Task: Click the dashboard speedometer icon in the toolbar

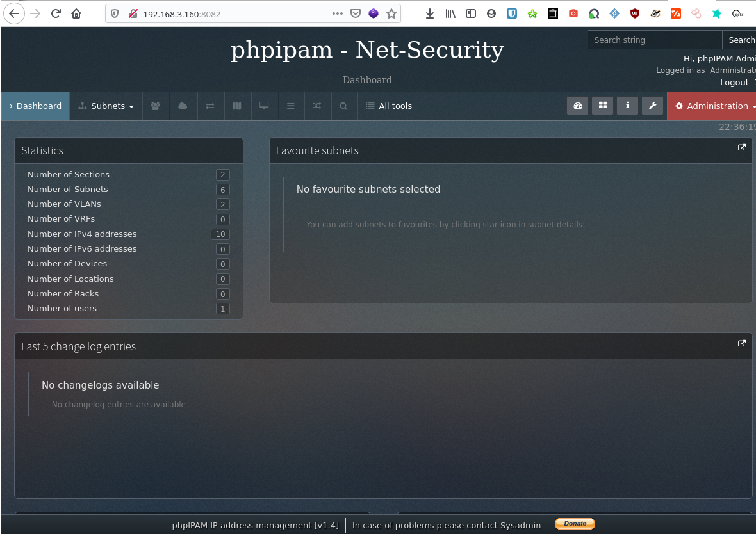Action: [x=577, y=106]
